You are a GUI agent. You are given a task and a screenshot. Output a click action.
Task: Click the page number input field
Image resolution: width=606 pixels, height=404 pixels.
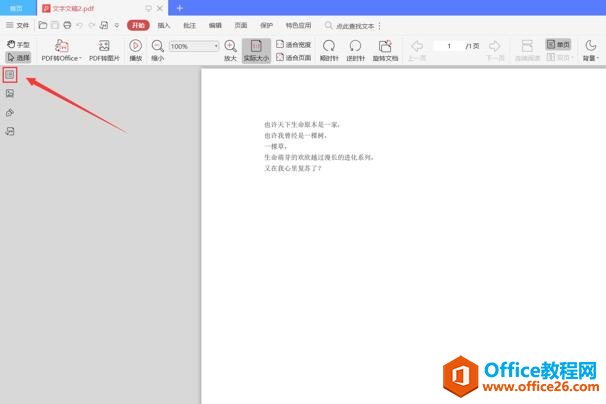coord(449,46)
